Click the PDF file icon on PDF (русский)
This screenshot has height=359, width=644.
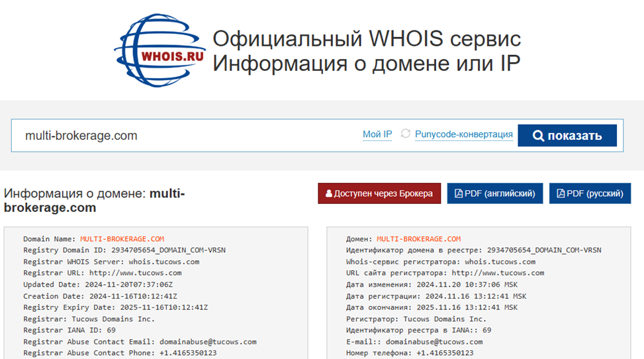click(x=561, y=193)
